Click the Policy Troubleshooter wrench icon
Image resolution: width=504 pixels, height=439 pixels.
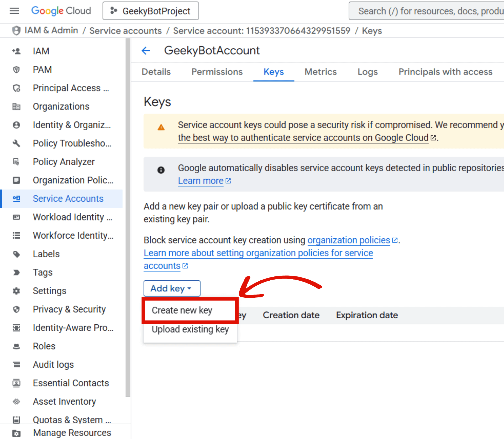(x=16, y=143)
